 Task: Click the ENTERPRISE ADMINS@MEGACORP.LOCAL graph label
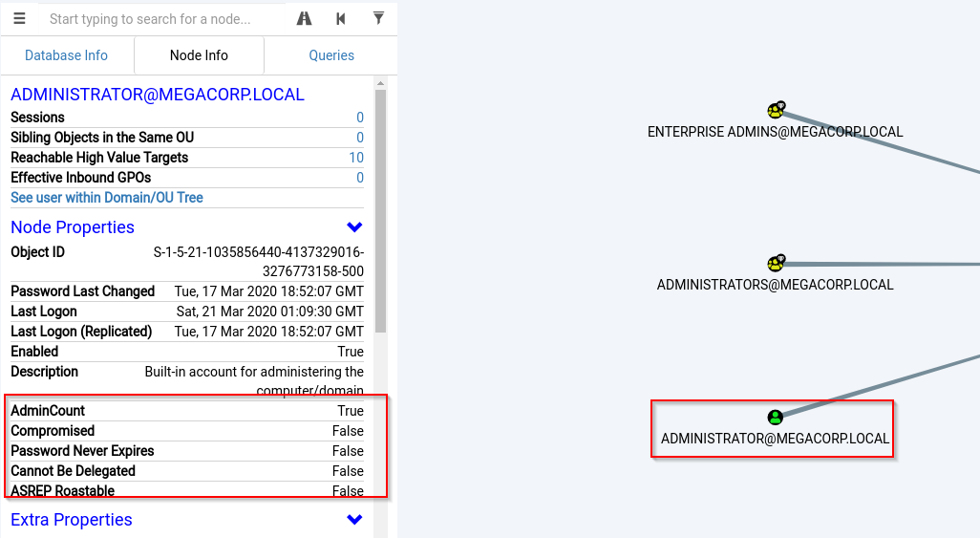775,132
